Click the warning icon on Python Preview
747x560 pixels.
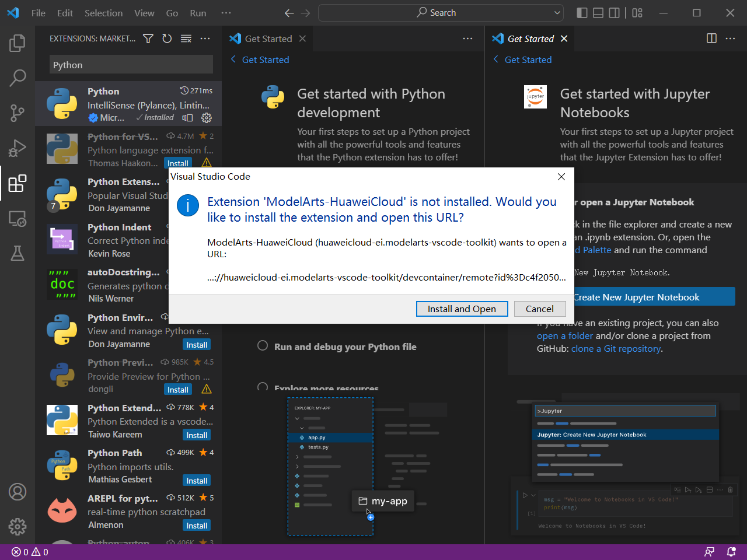[207, 390]
